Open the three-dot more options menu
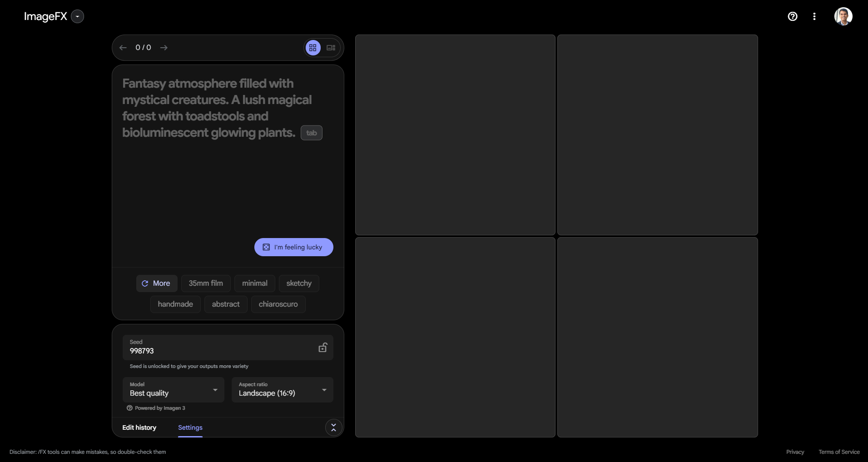868x462 pixels. 814,16
